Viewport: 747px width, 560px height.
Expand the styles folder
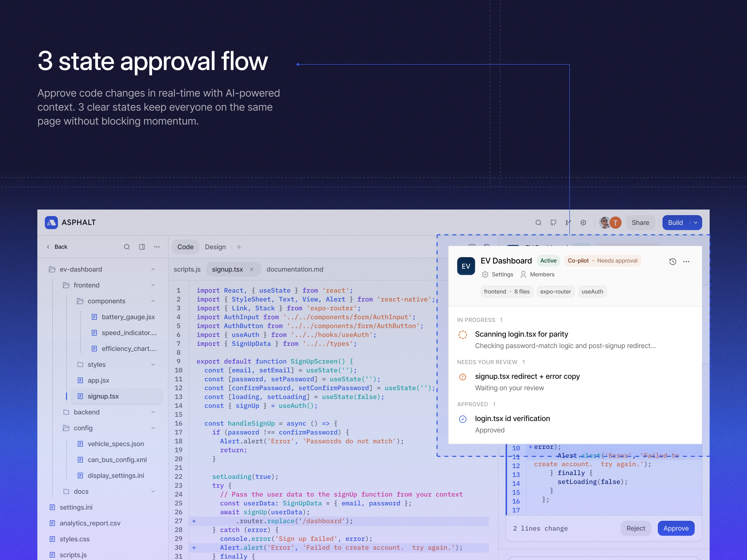(x=153, y=364)
